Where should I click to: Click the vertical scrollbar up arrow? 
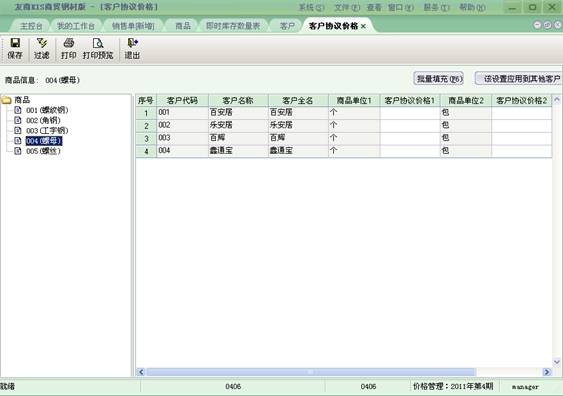[557, 99]
